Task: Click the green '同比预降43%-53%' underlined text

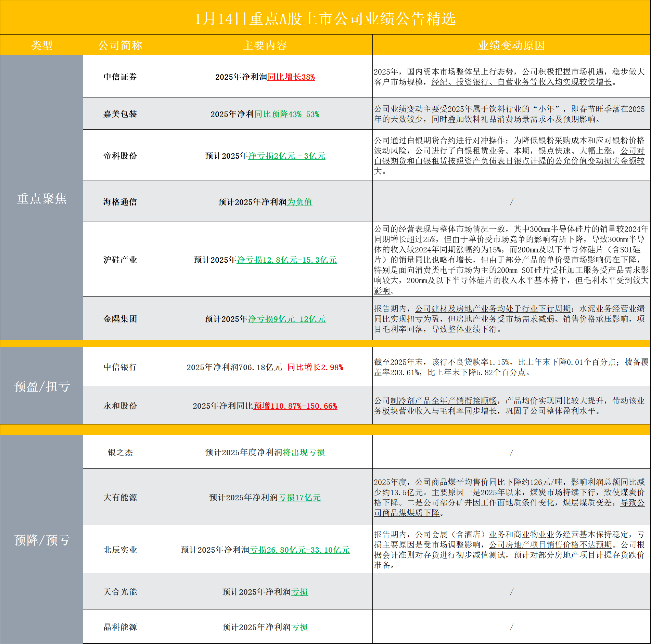Action: pos(287,114)
